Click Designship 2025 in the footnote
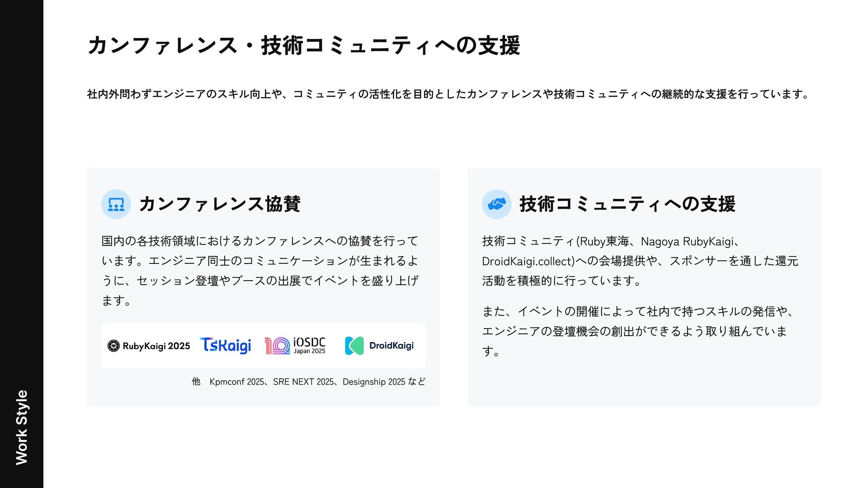 (374, 382)
